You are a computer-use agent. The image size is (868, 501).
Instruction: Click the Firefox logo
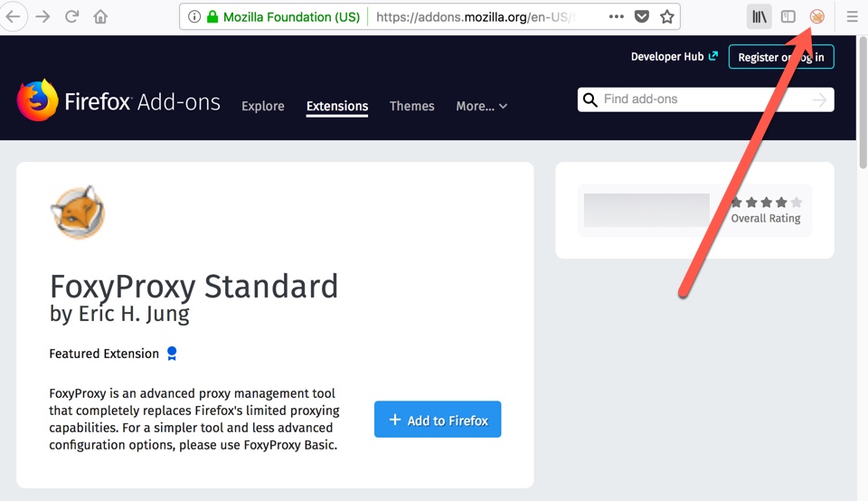(x=37, y=100)
